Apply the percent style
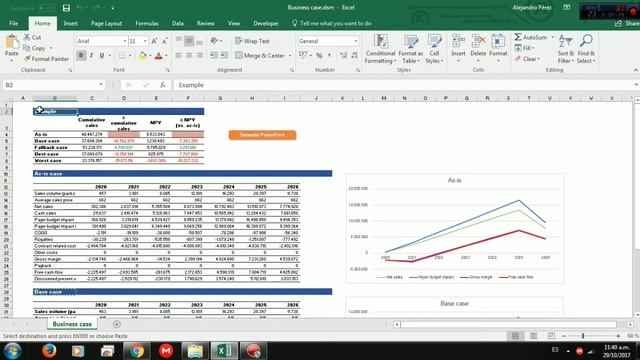This screenshot has height=360, width=640. (x=319, y=56)
